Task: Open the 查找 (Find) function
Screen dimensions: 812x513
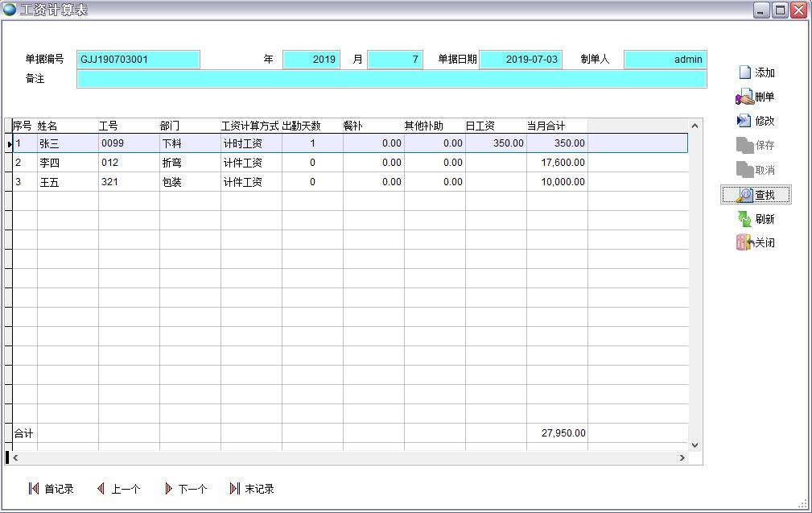Action: point(757,194)
